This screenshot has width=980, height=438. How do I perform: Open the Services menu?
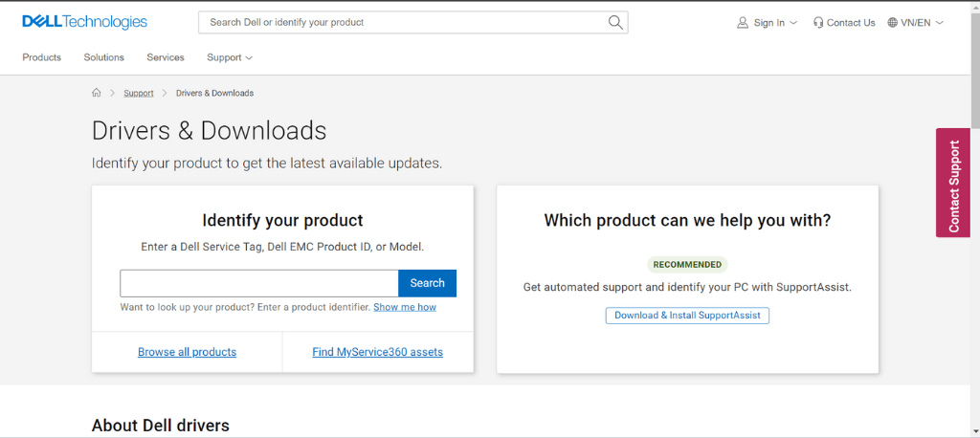pyautogui.click(x=166, y=57)
